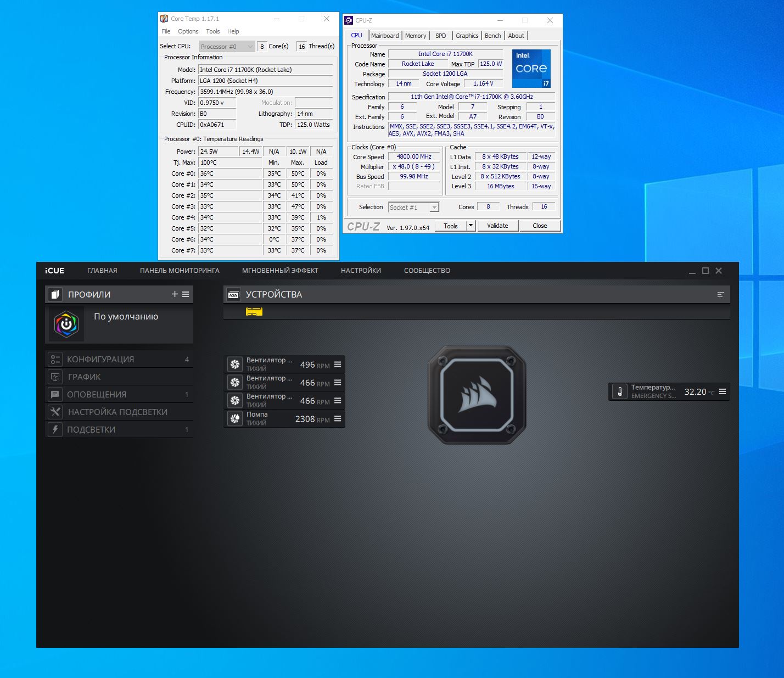Open the menu for the Pump 2308 RPM row

click(338, 419)
